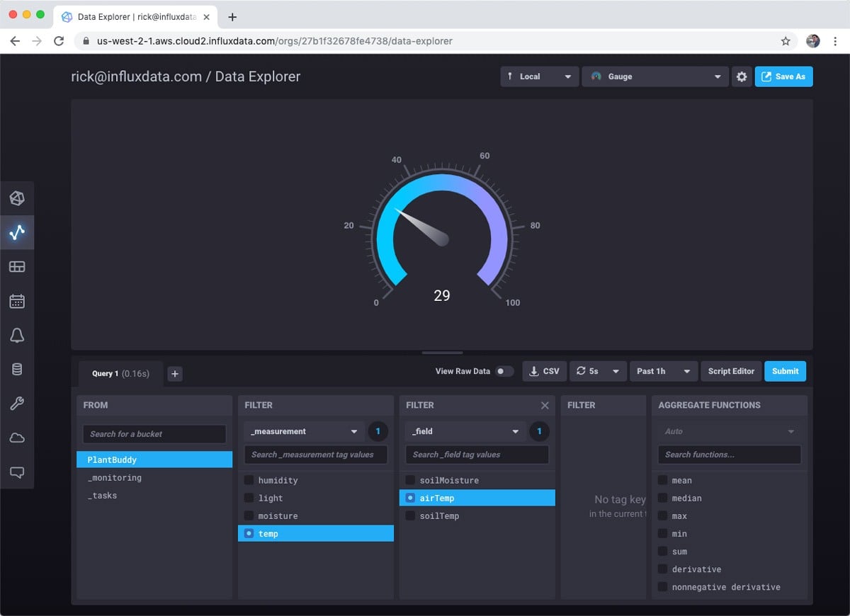850x616 pixels.
Task: Open the Dashboards grid icon
Action: click(18, 266)
